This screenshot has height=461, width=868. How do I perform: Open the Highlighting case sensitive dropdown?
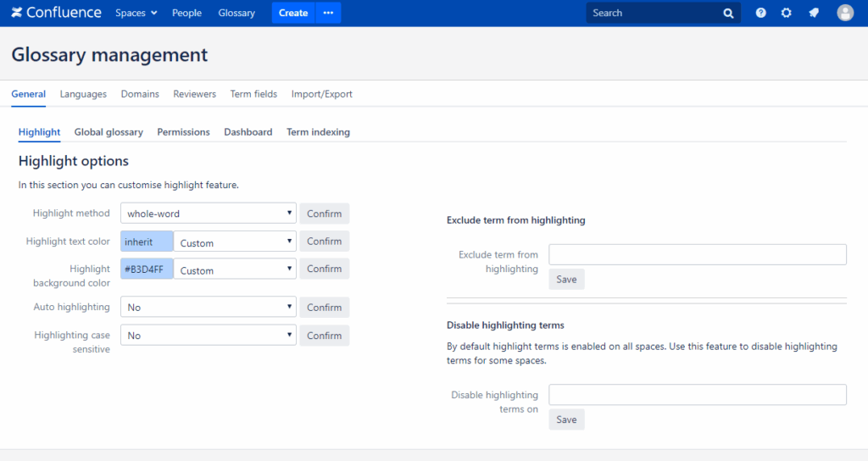[208, 336]
